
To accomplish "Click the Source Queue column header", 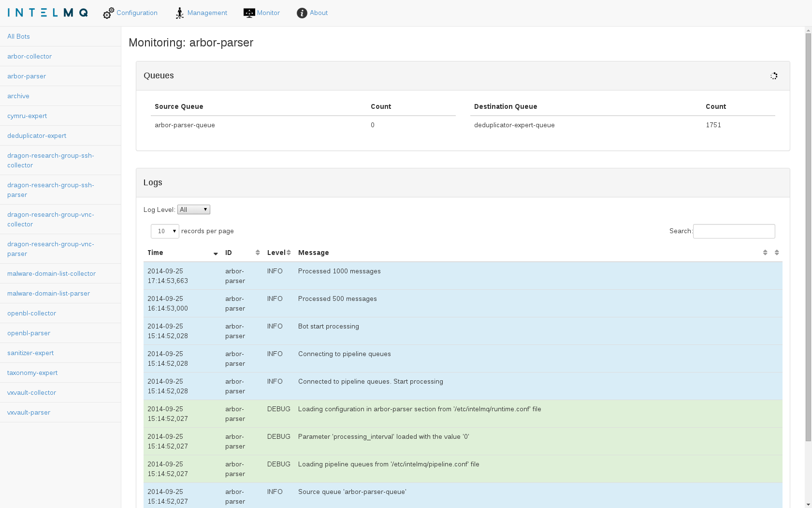I will tap(179, 106).
